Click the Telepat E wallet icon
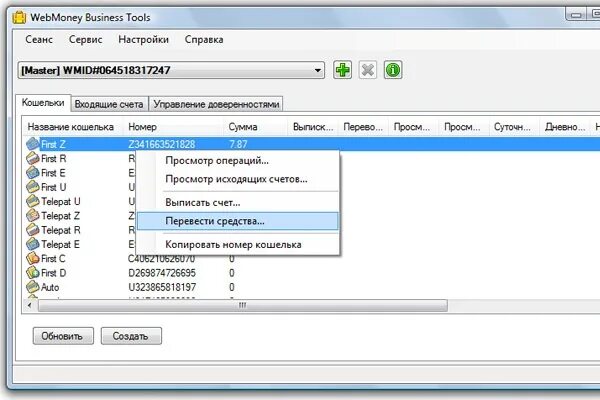The image size is (600, 400). click(x=33, y=244)
